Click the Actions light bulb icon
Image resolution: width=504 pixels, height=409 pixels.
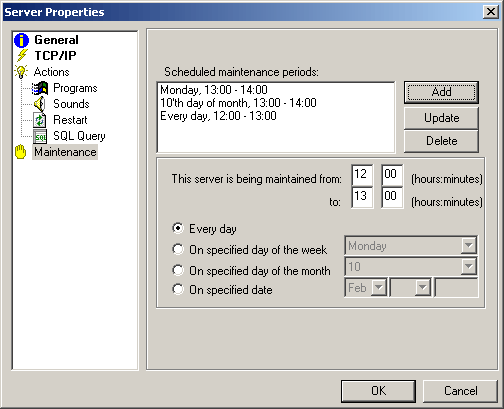point(21,72)
